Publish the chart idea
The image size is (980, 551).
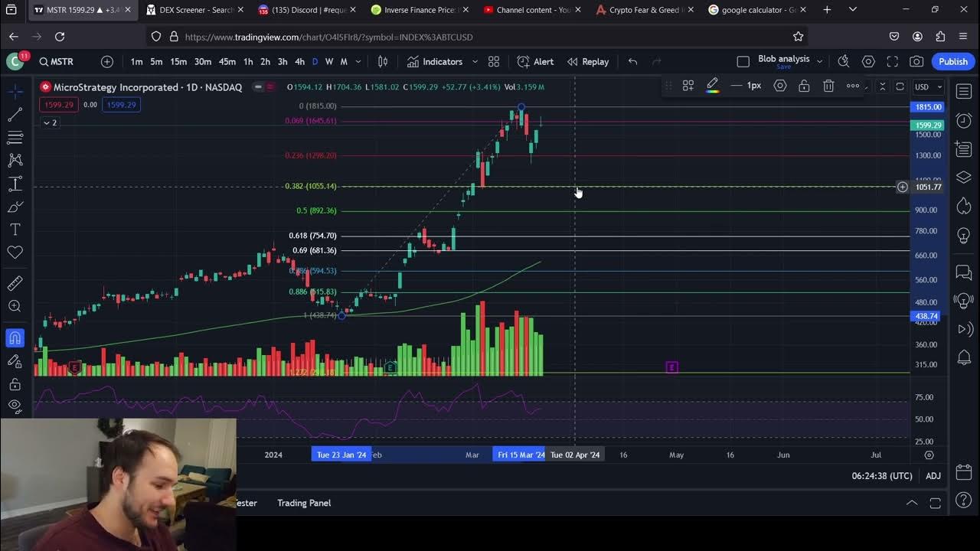953,62
